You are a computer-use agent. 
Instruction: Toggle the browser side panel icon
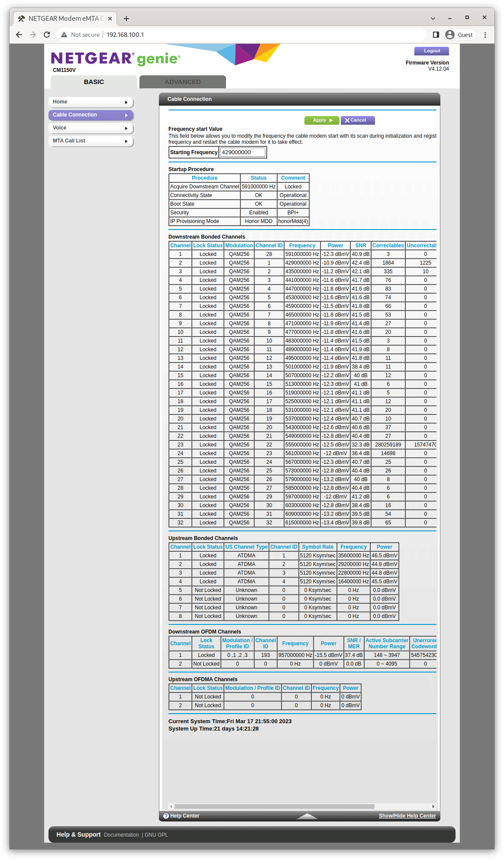click(x=436, y=35)
